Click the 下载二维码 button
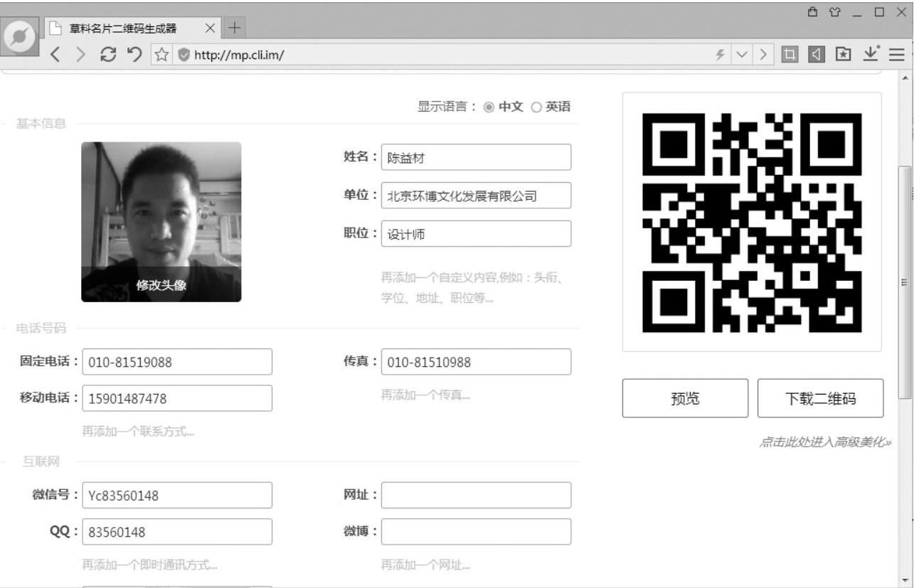This screenshot has width=914, height=588. (820, 398)
